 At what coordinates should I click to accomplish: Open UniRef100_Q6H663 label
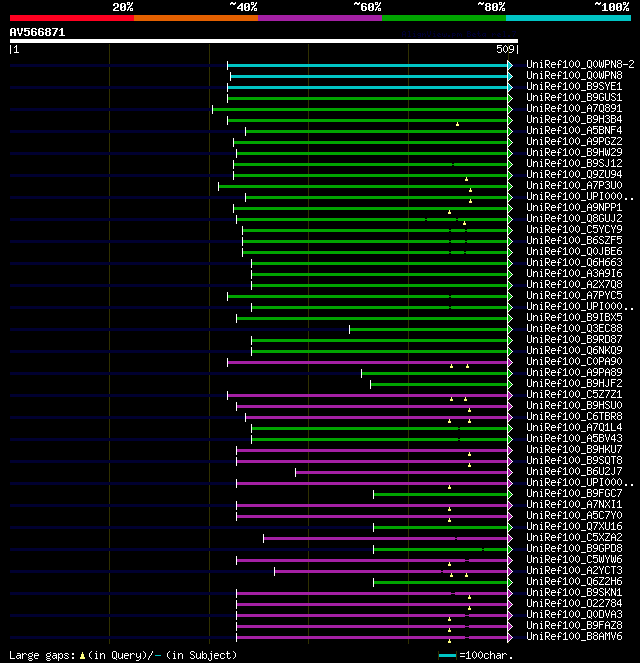pyautogui.click(x=574, y=262)
